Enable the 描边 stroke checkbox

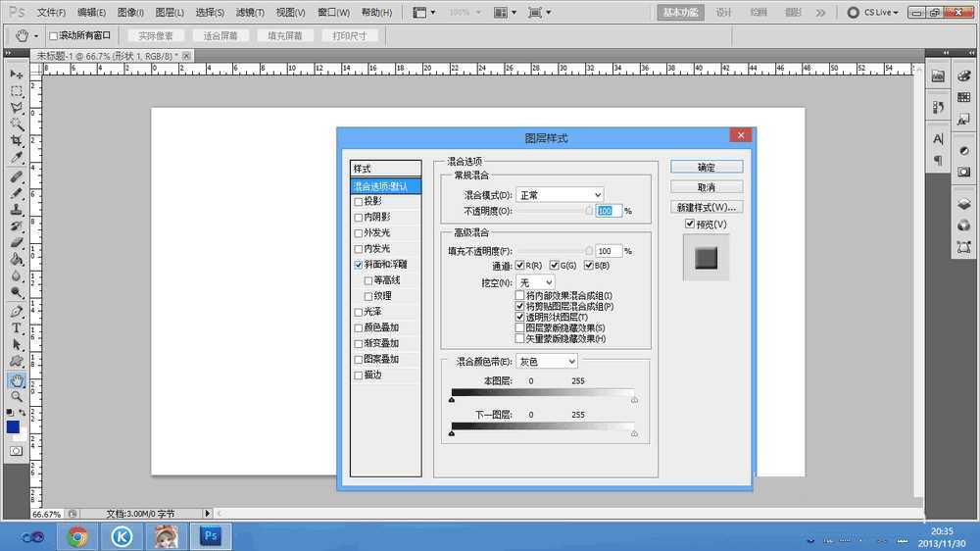tap(359, 375)
